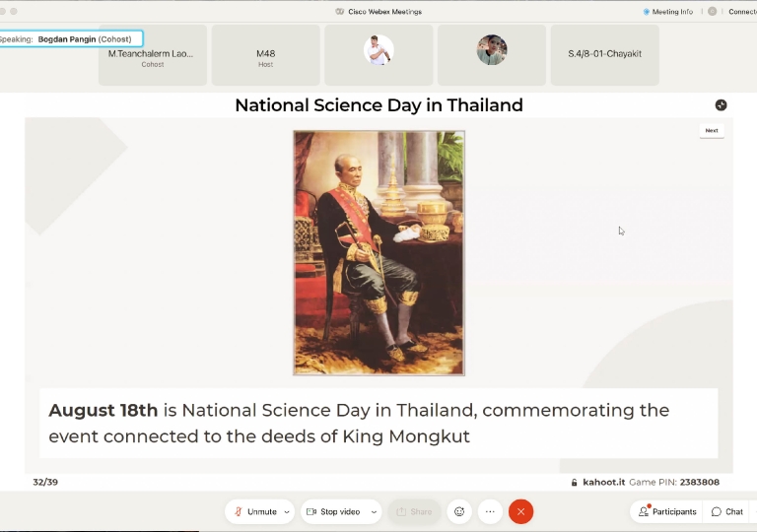Select S.4/8-01-Chayakit participant tile
The height and width of the screenshot is (532, 757).
604,55
